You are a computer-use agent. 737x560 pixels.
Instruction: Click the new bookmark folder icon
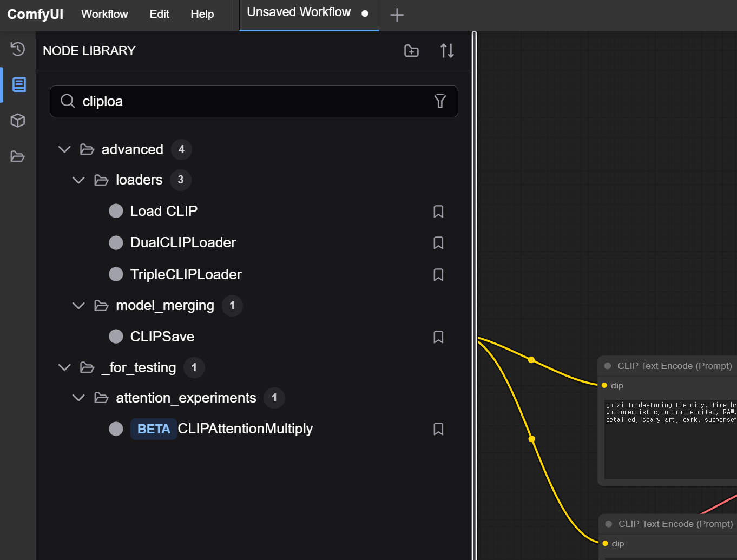tap(411, 51)
